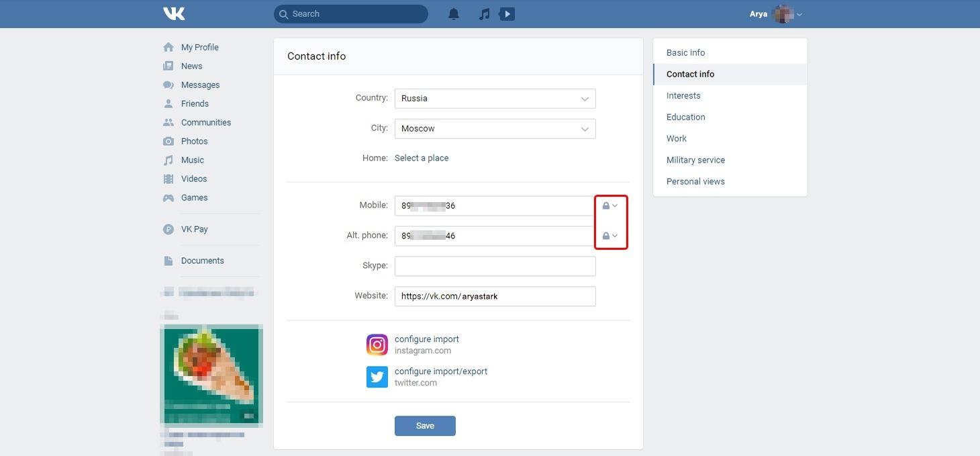980x456 pixels.
Task: Click the Videos film icon
Action: pyautogui.click(x=168, y=179)
